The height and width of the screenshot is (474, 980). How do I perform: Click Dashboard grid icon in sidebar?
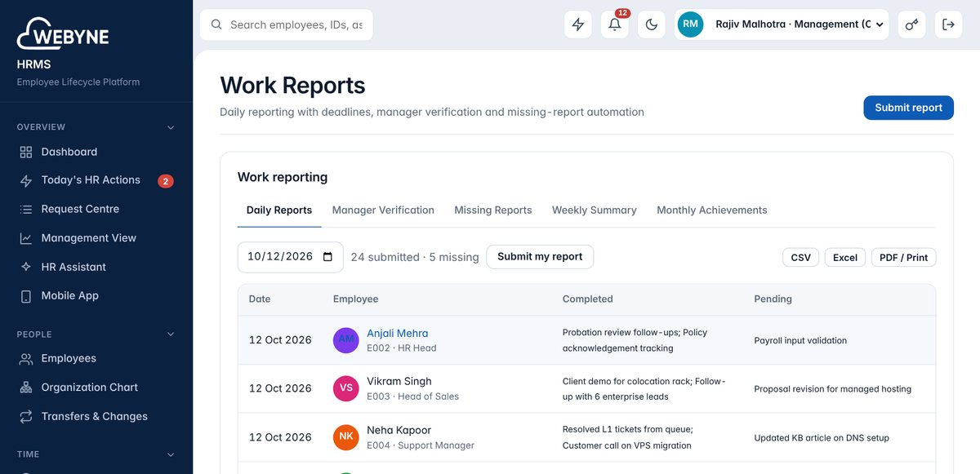click(26, 152)
